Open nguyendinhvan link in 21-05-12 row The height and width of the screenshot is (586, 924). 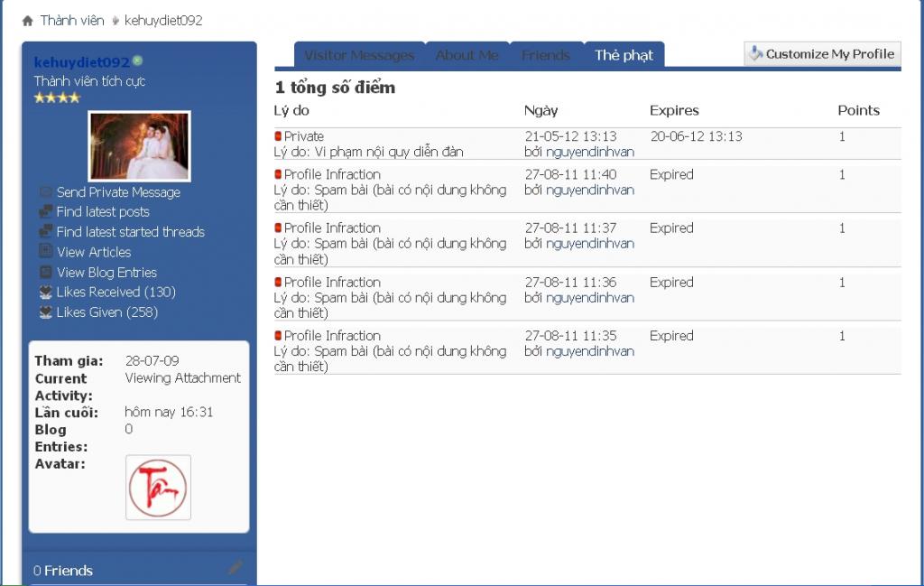[590, 152]
